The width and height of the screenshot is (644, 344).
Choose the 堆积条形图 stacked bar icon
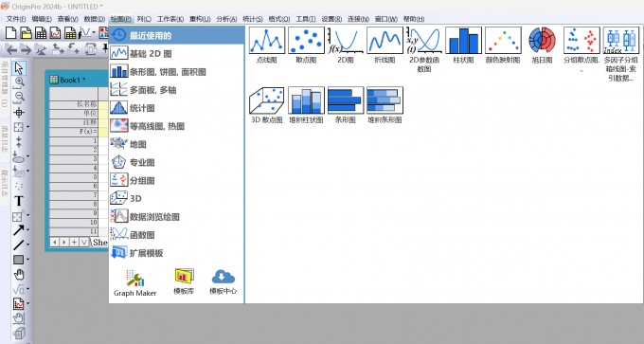(x=385, y=100)
